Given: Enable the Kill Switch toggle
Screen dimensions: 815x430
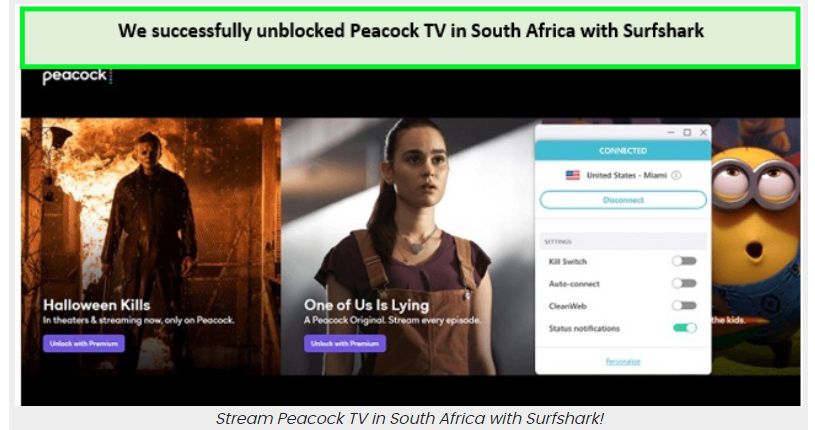Looking at the screenshot, I should point(684,261).
